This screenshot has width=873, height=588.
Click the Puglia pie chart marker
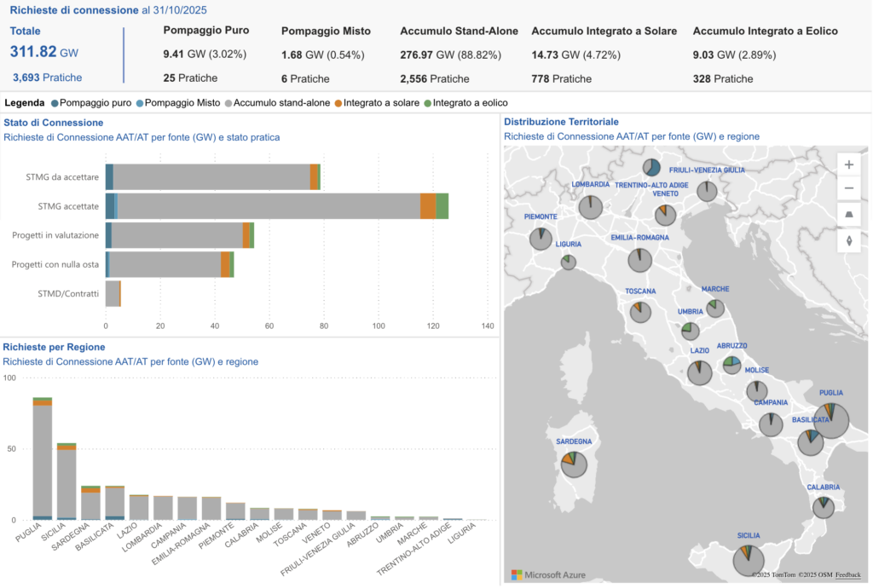[830, 420]
